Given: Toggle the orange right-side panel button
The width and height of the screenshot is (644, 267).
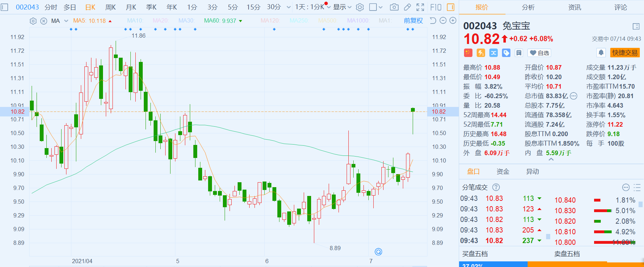Looking at the screenshot, I should 450,7.
